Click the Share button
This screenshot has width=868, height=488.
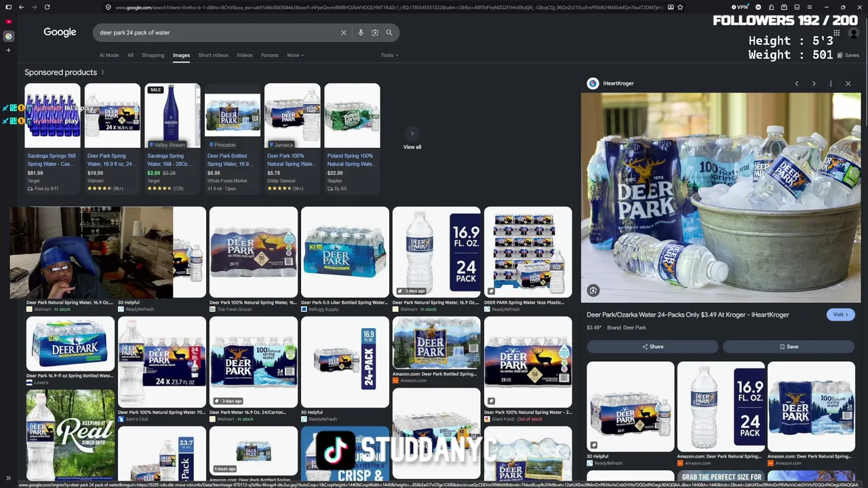652,346
